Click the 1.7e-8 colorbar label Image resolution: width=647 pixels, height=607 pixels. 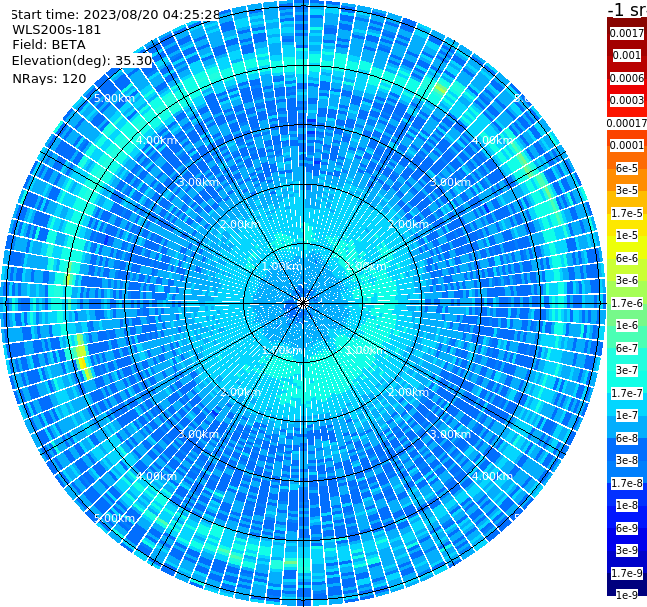click(627, 483)
